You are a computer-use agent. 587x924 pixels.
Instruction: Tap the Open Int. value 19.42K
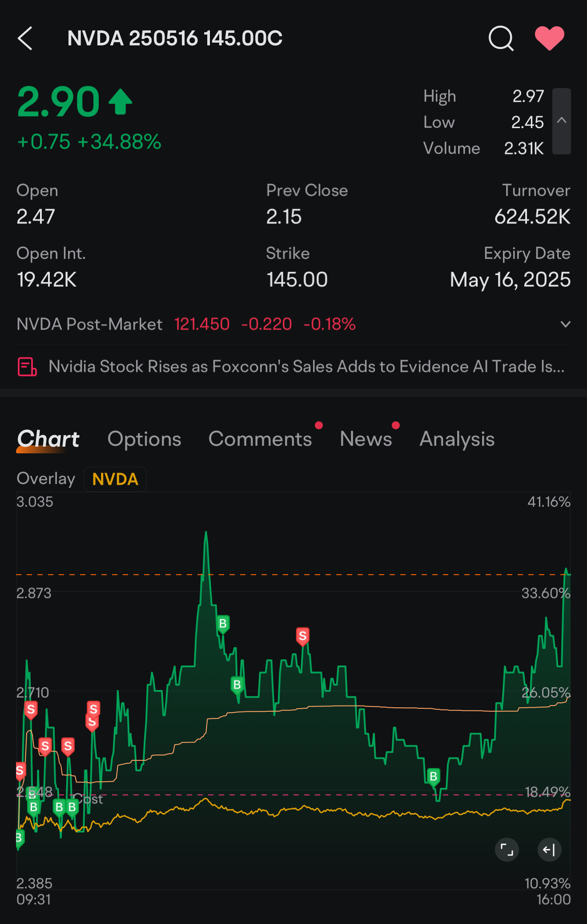tap(47, 280)
